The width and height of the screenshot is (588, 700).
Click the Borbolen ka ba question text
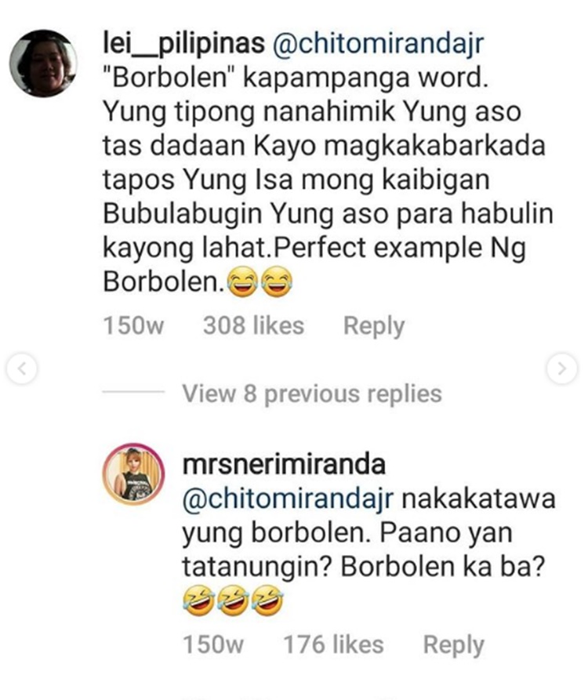[443, 567]
